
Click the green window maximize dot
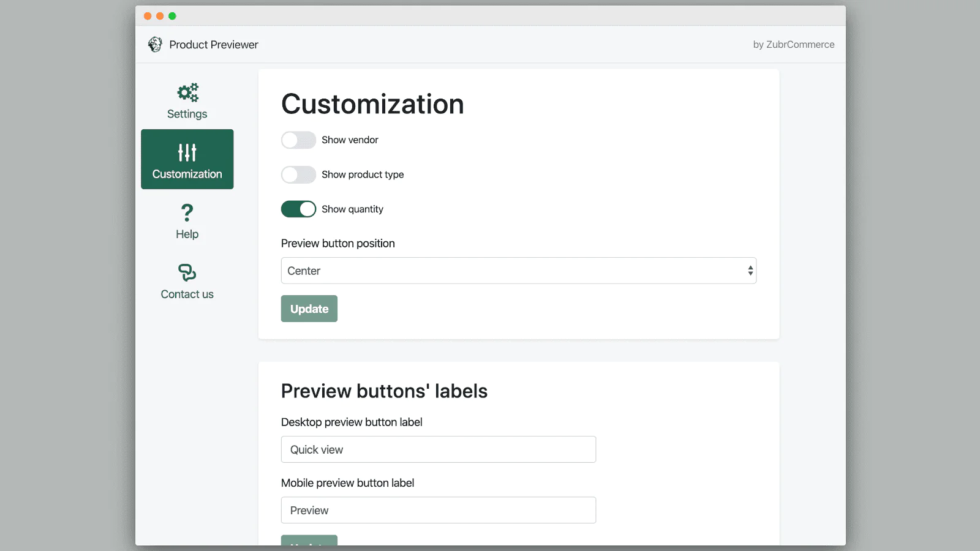click(172, 16)
